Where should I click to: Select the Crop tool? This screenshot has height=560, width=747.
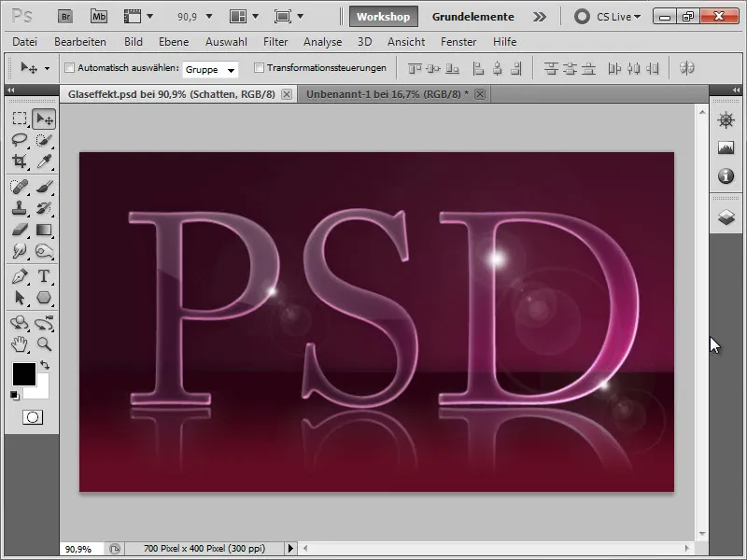point(20,161)
